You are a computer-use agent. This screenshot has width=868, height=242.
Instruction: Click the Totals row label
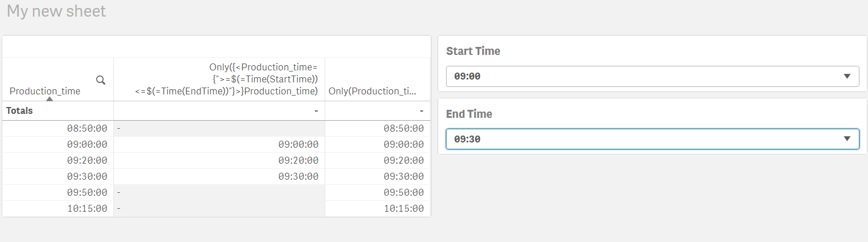point(19,110)
